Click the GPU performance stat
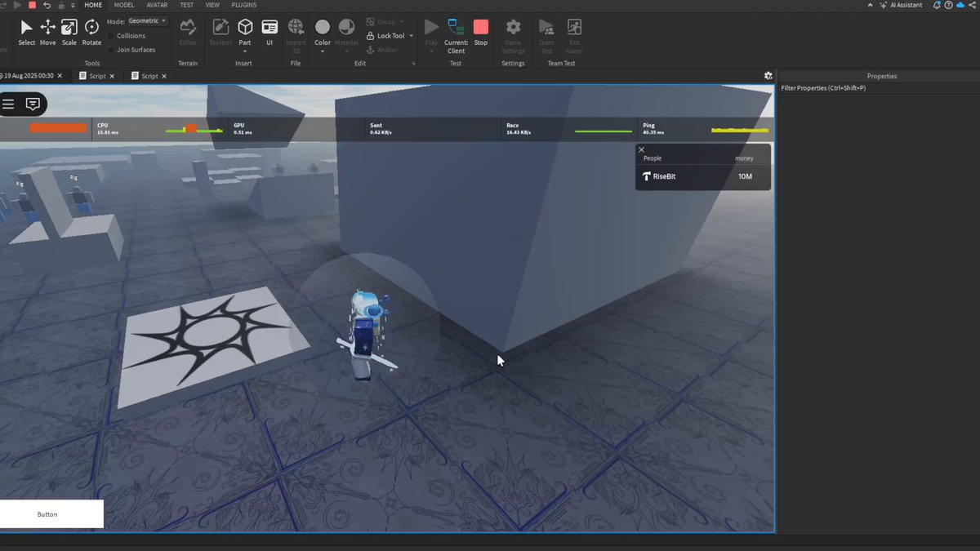 (296, 129)
